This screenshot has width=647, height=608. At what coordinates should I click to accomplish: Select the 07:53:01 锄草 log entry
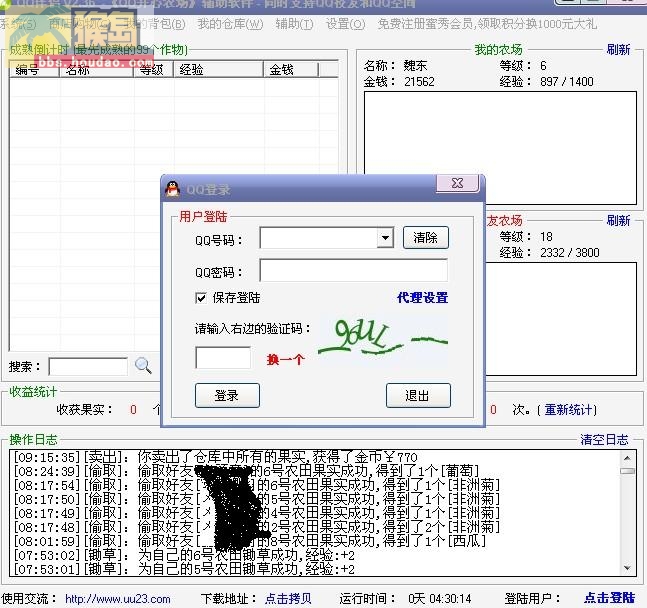pyautogui.click(x=184, y=569)
